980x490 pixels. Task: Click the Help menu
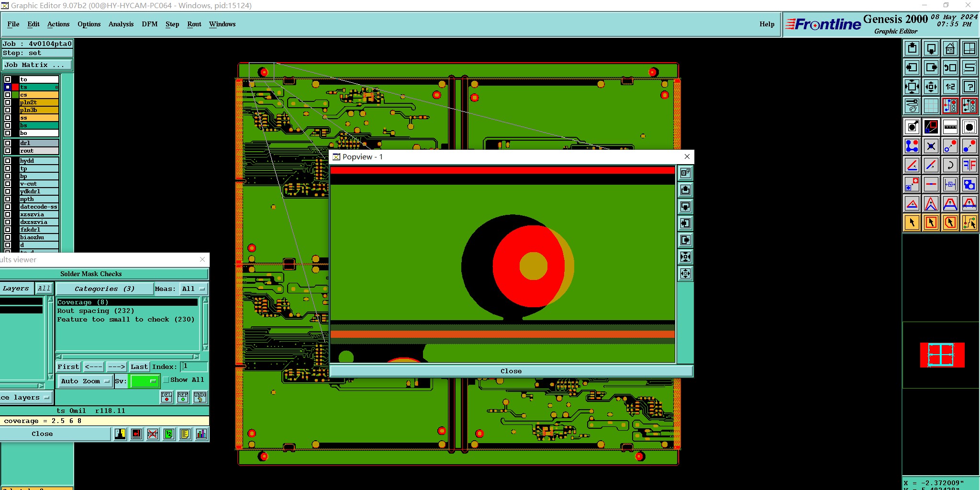[x=767, y=24]
